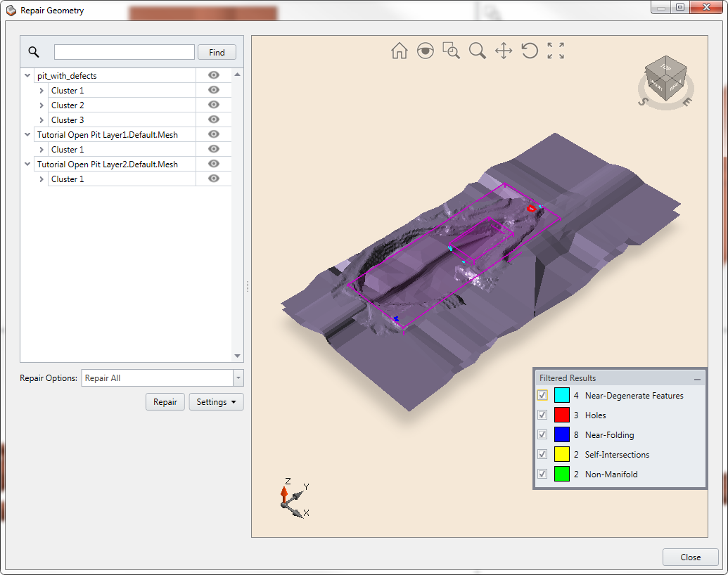Toggle visibility of Open Pit Layer1 mesh
Viewport: 728px width, 575px height.
(x=214, y=134)
